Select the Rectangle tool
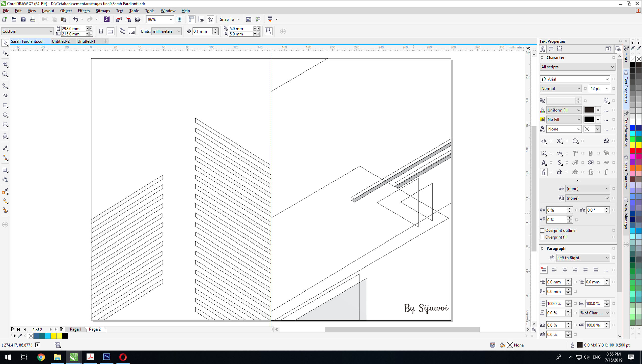 5,105
